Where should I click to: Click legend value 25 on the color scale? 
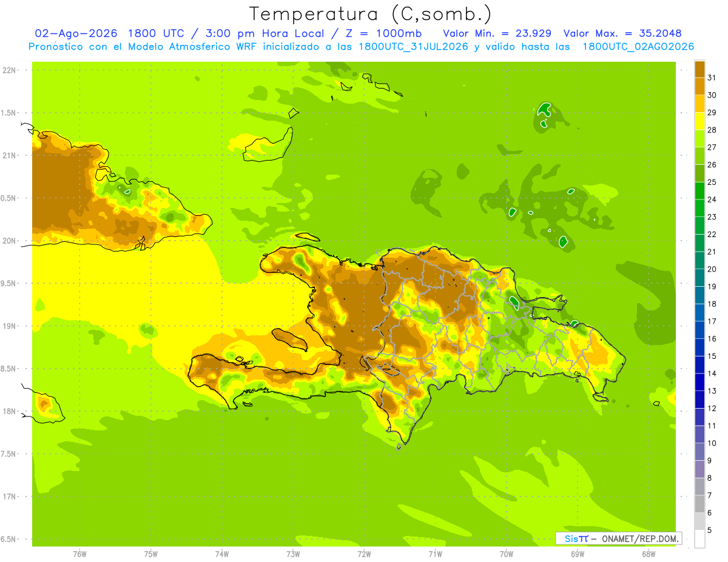[712, 182]
